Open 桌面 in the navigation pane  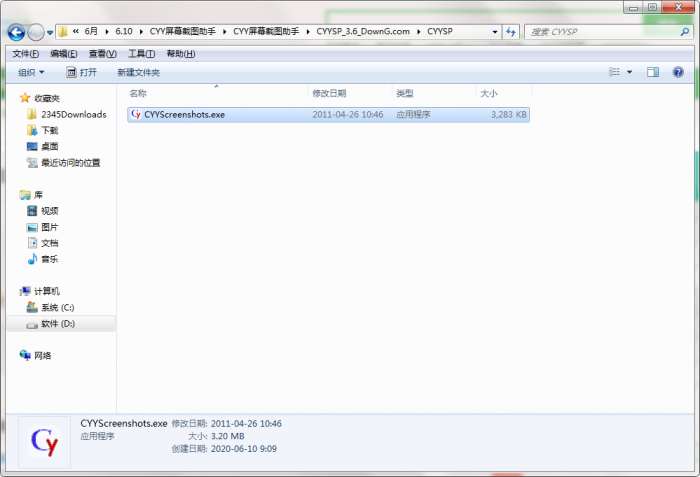[43, 146]
